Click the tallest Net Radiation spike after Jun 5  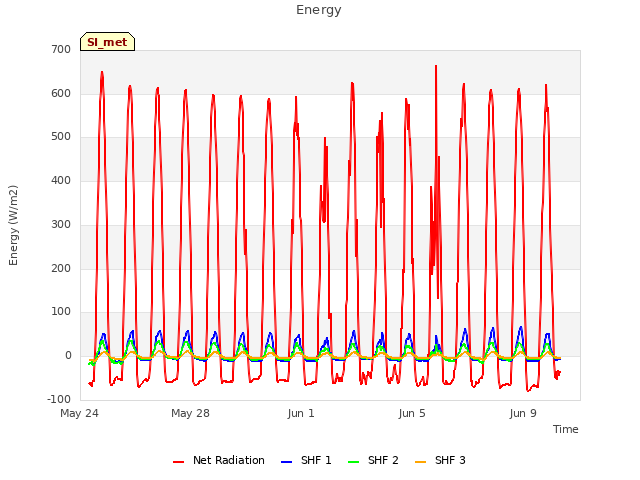click(436, 66)
